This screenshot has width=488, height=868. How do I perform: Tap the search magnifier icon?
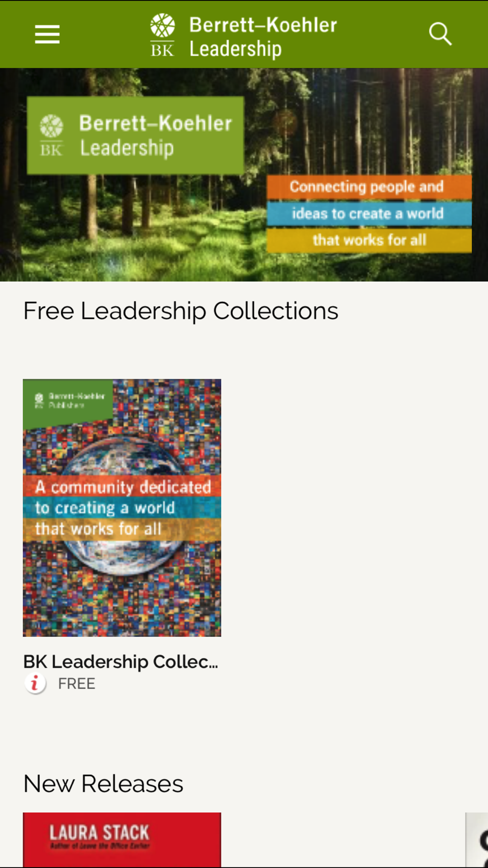440,34
